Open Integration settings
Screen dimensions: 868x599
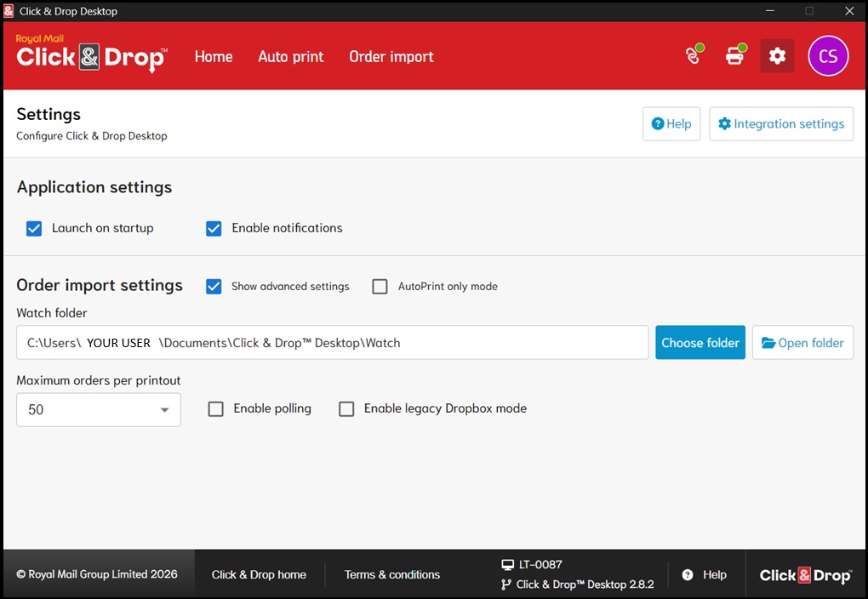[780, 123]
